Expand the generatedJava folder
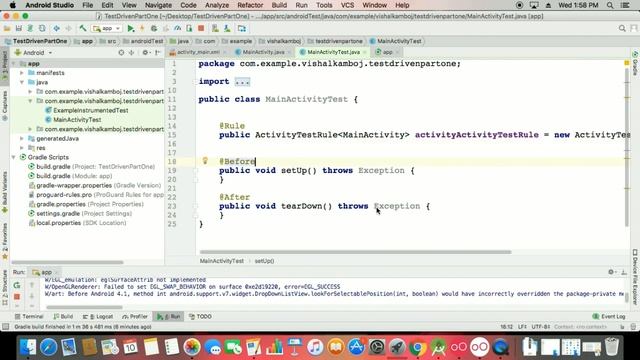This screenshot has height=360, width=640. pos(22,139)
